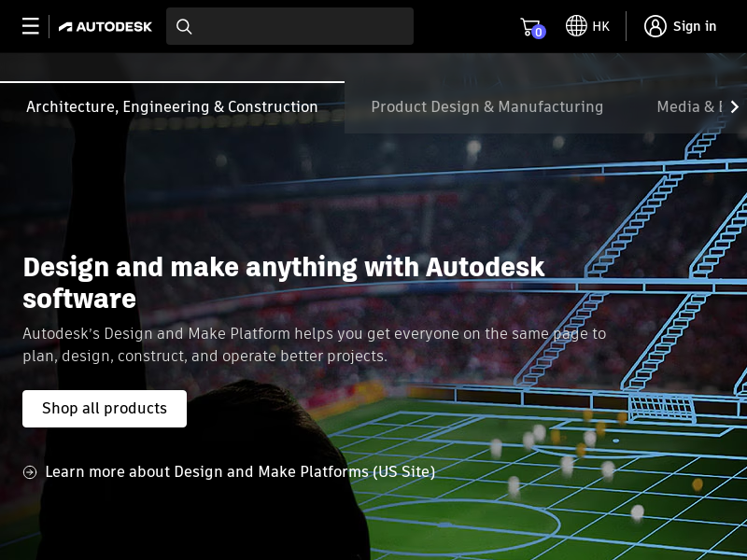Go to the Autodesk logo homepage
The width and height of the screenshot is (747, 560).
(106, 27)
